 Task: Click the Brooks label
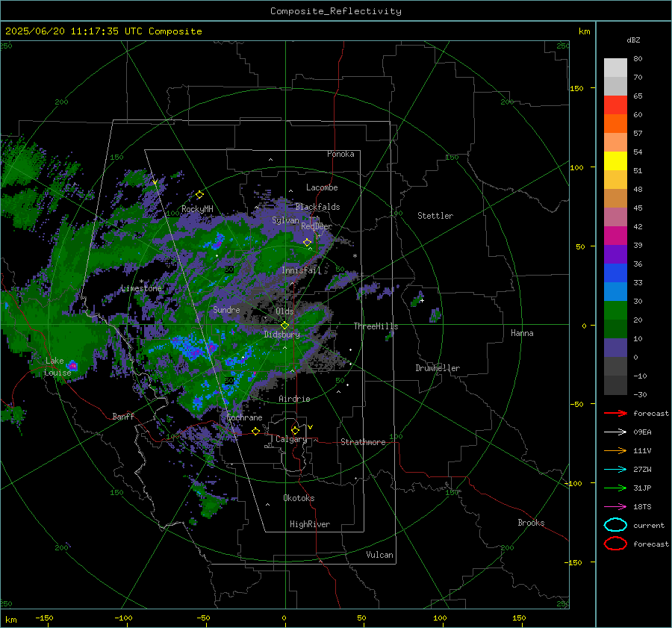click(531, 523)
